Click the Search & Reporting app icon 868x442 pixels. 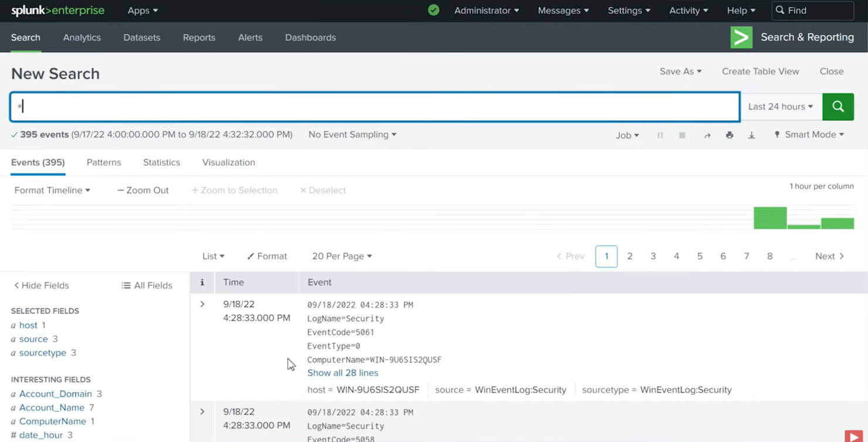pyautogui.click(x=741, y=37)
